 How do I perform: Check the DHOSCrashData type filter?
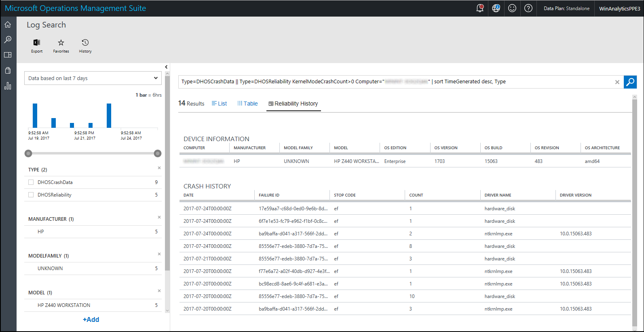pyautogui.click(x=31, y=182)
